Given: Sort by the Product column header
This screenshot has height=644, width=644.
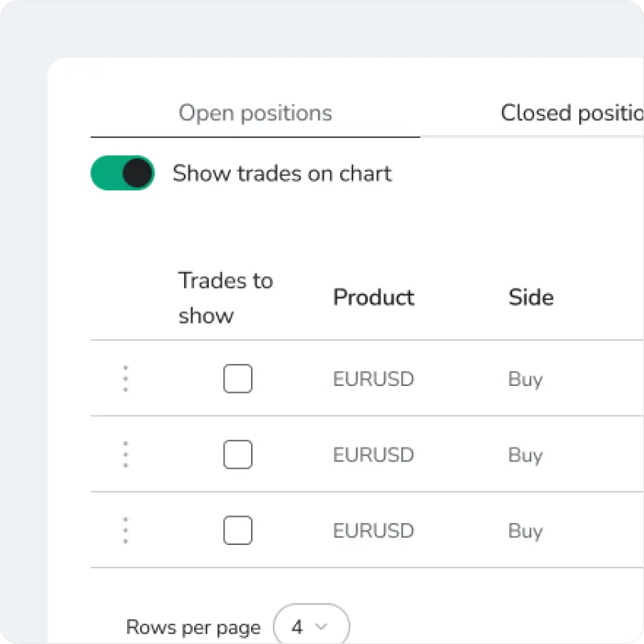Looking at the screenshot, I should pos(373,297).
